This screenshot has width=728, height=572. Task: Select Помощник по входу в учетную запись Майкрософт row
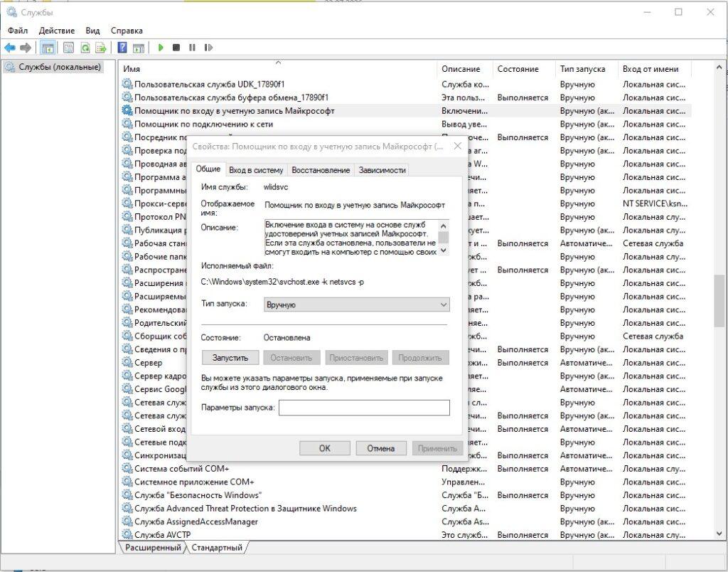406,110
